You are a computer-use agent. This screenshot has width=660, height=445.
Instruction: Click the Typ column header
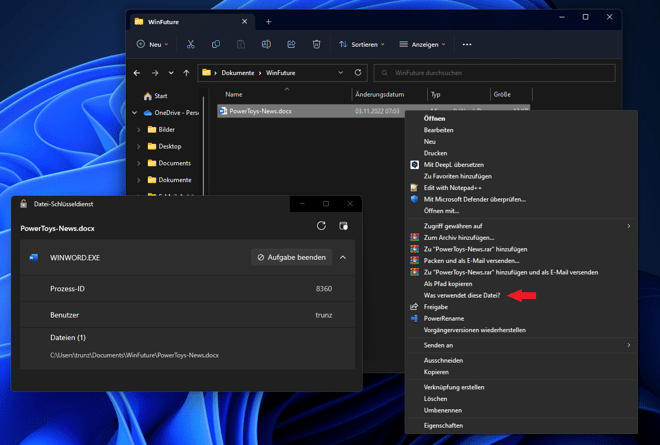tap(435, 94)
